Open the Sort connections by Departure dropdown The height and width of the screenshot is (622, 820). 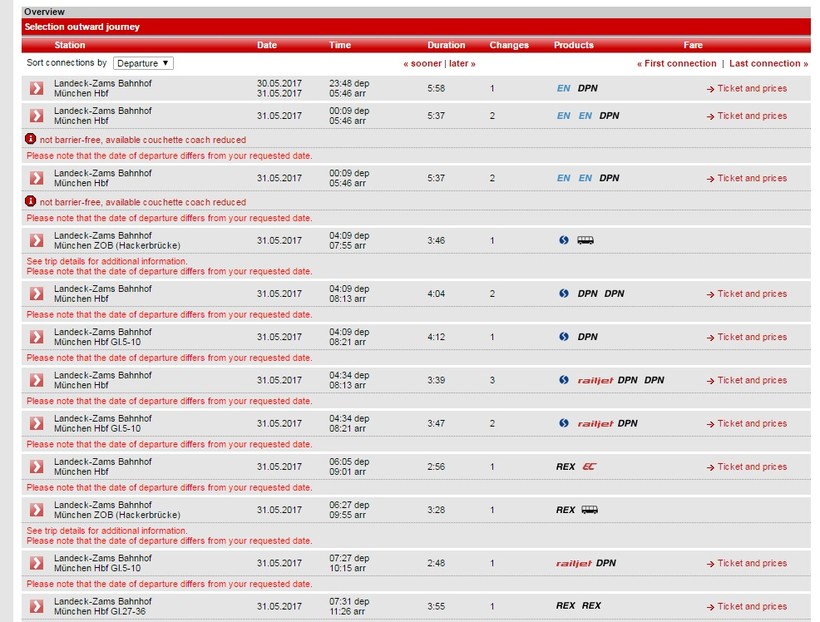pyautogui.click(x=143, y=63)
